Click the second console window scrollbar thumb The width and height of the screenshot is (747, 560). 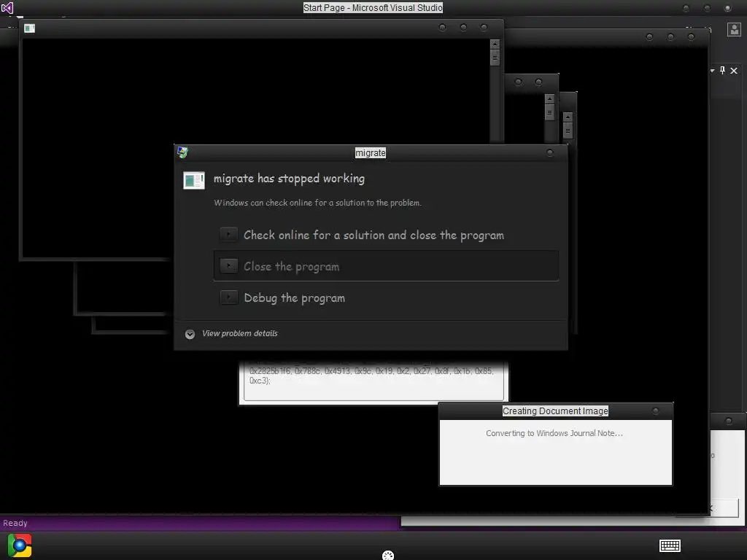pyautogui.click(x=550, y=112)
